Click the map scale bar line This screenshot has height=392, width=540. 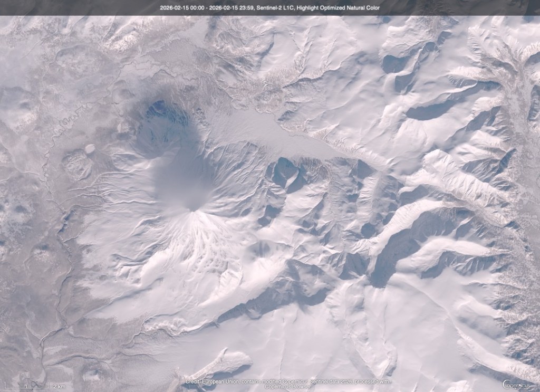click(26, 388)
